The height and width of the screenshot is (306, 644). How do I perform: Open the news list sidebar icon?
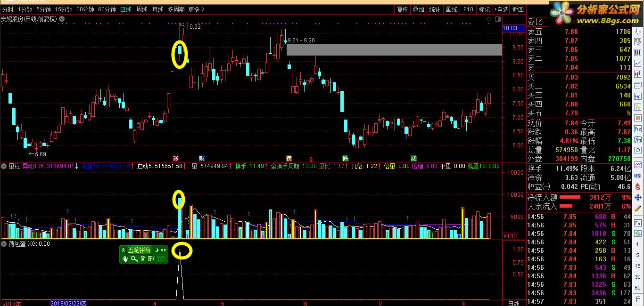638,85
